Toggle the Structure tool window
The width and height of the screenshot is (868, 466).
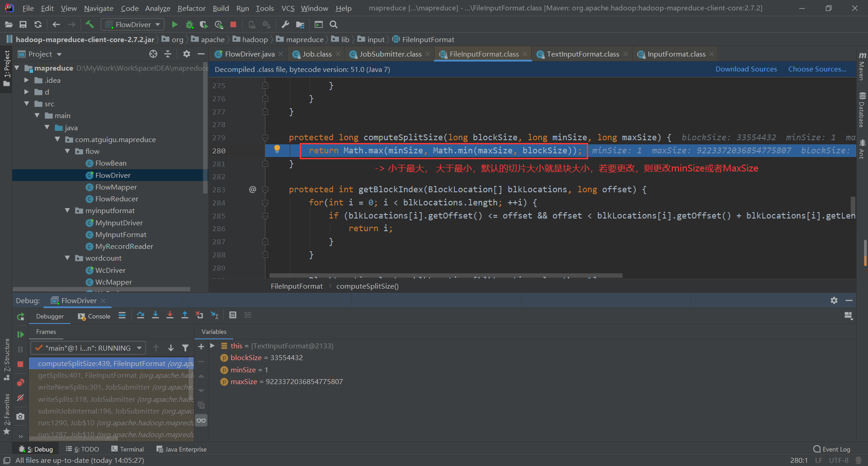click(6, 360)
